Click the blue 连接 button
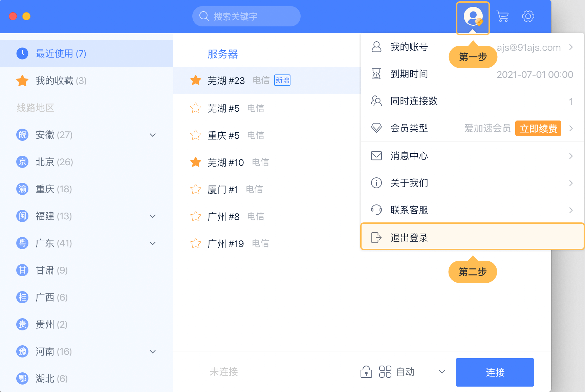The image size is (585, 392). click(x=495, y=372)
